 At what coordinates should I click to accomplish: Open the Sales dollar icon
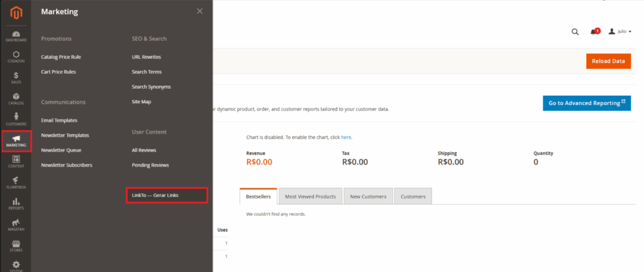16,77
